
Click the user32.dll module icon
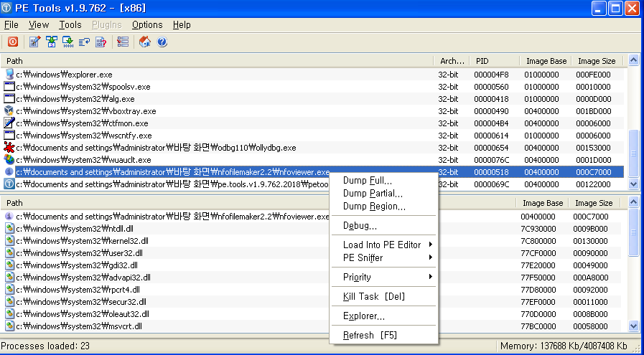click(9, 253)
